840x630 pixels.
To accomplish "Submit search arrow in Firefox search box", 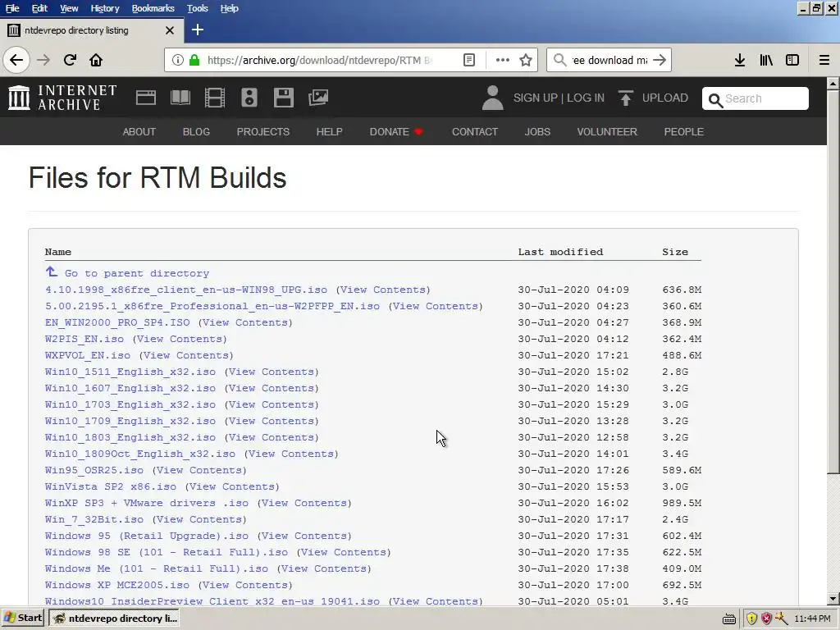I will pos(660,60).
